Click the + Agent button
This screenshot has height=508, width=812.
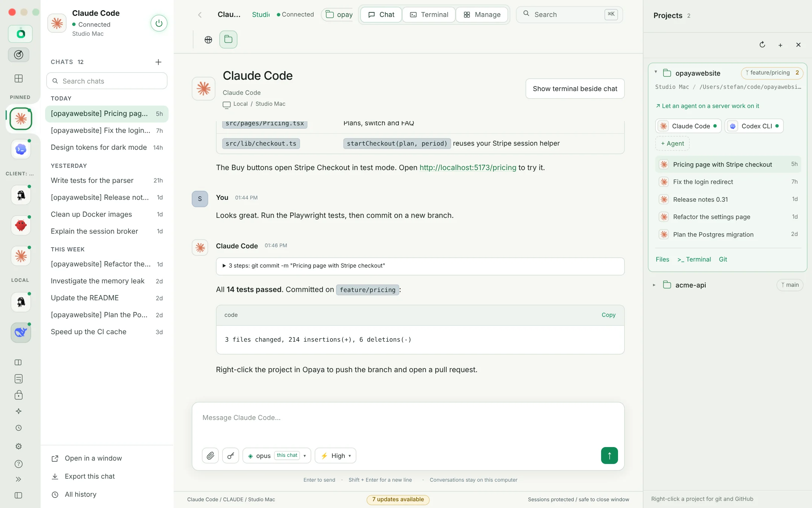click(x=672, y=143)
